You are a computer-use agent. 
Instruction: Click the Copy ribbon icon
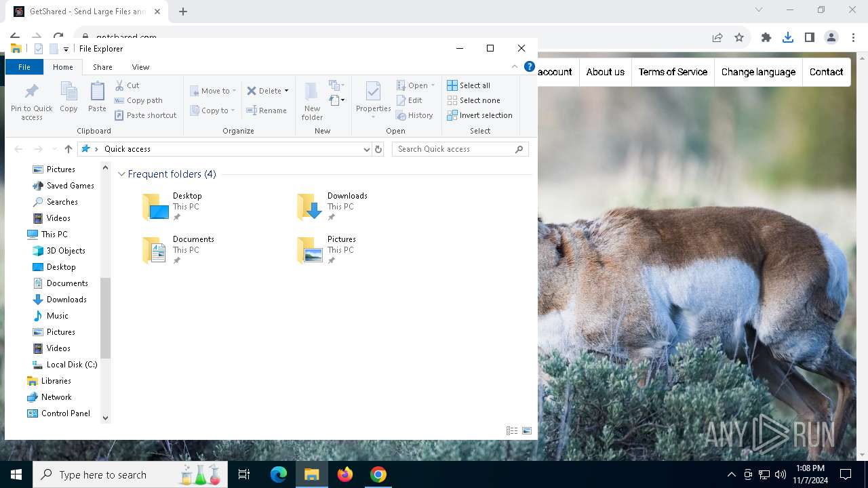(x=68, y=97)
